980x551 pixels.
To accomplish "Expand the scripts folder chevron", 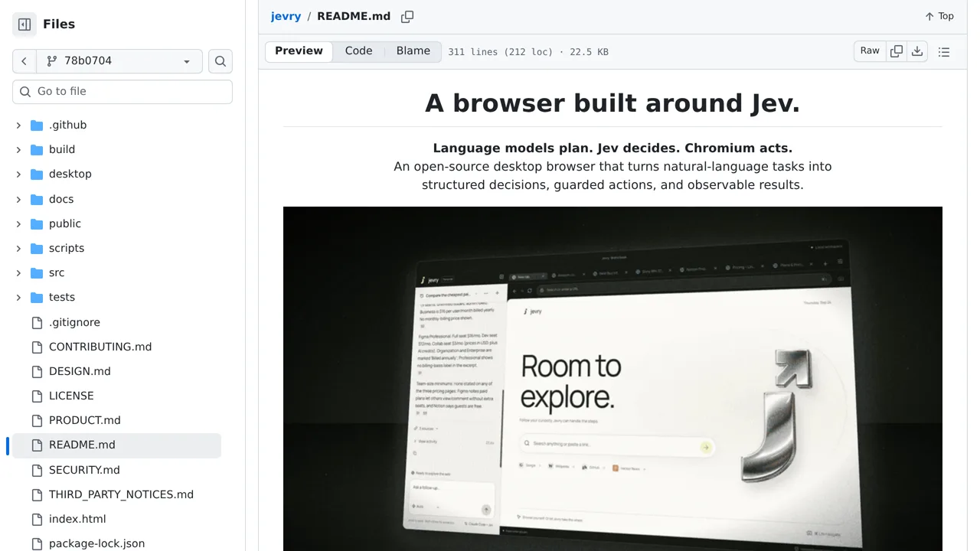I will tap(18, 249).
